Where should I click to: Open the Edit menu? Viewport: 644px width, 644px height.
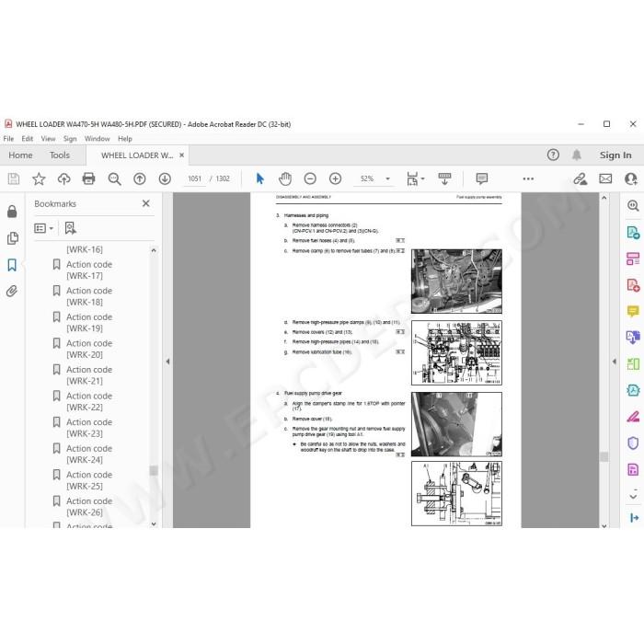(x=27, y=139)
